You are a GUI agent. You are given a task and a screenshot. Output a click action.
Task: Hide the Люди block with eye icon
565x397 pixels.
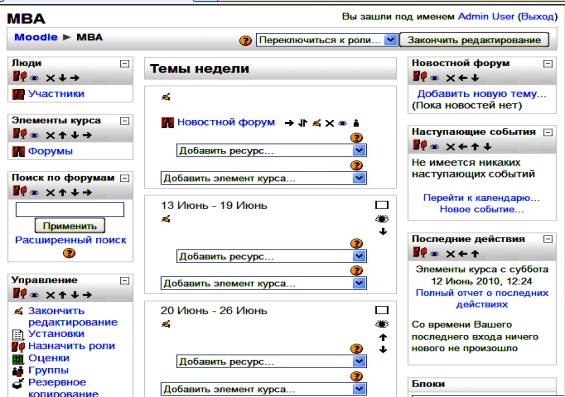(35, 78)
